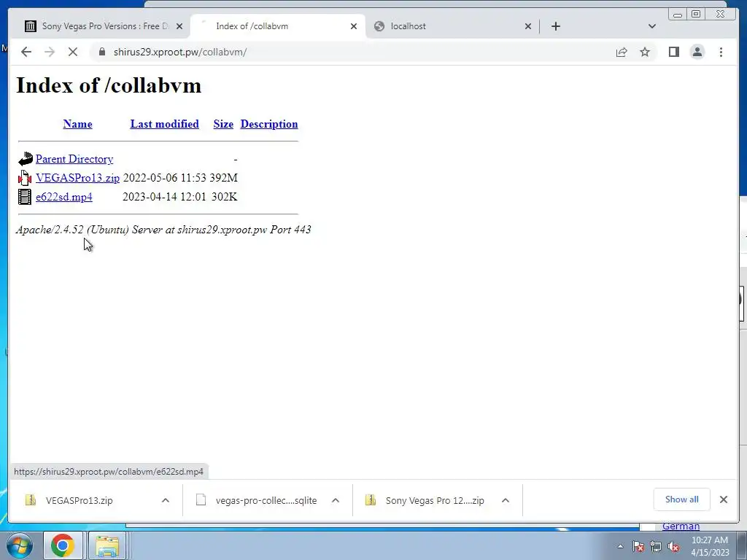Click the Apache server footer text

click(163, 230)
